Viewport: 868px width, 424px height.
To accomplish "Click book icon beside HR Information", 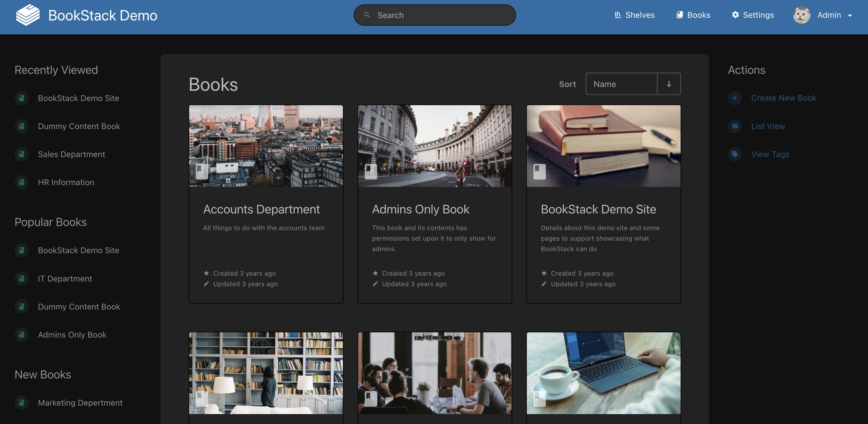I will click(x=22, y=182).
